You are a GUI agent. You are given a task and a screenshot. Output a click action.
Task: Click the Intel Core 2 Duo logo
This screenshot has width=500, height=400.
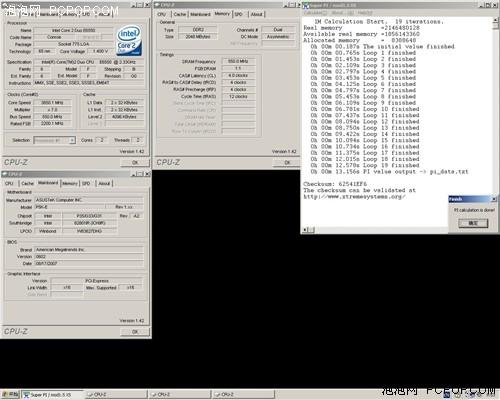pos(129,40)
